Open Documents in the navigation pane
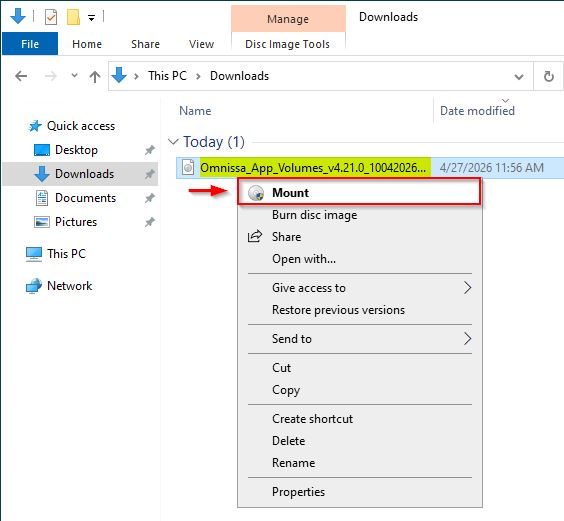This screenshot has height=521, width=564. pyautogui.click(x=85, y=198)
